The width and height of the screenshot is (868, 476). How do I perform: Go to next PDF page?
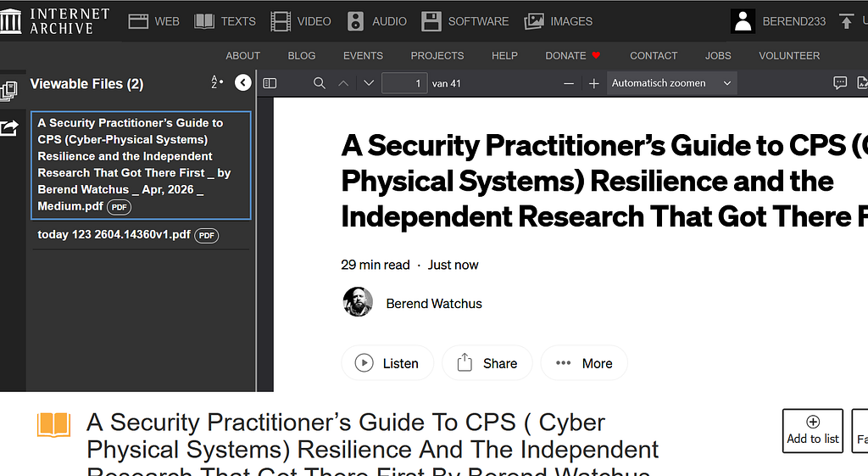click(x=369, y=83)
